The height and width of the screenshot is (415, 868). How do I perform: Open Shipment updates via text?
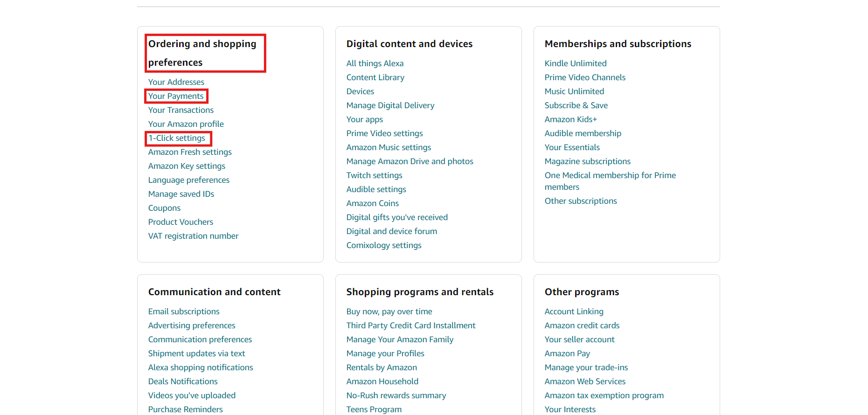coord(196,353)
